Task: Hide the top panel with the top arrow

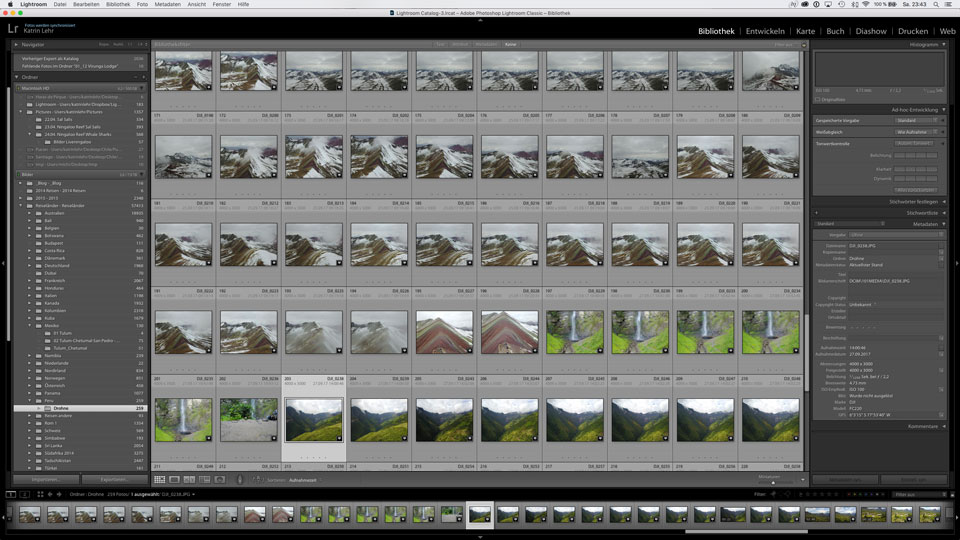Action: pyautogui.click(x=480, y=20)
